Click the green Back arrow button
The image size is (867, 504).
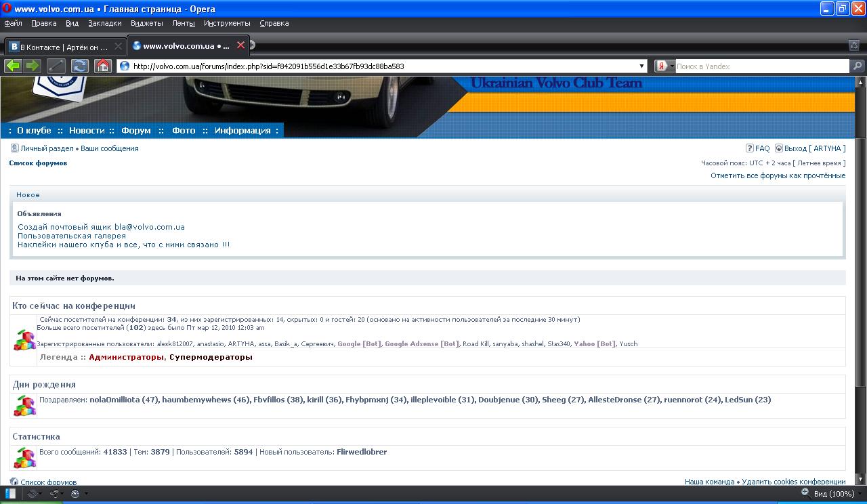[x=13, y=66]
